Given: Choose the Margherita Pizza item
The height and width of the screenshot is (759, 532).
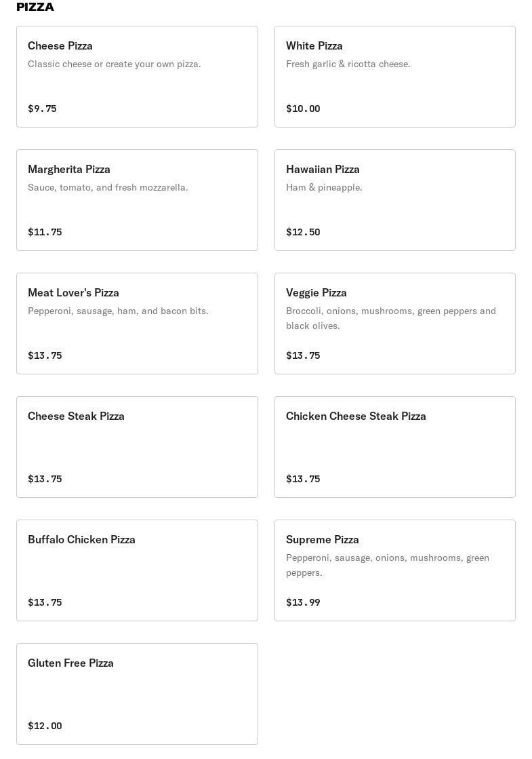Looking at the screenshot, I should click(x=137, y=200).
